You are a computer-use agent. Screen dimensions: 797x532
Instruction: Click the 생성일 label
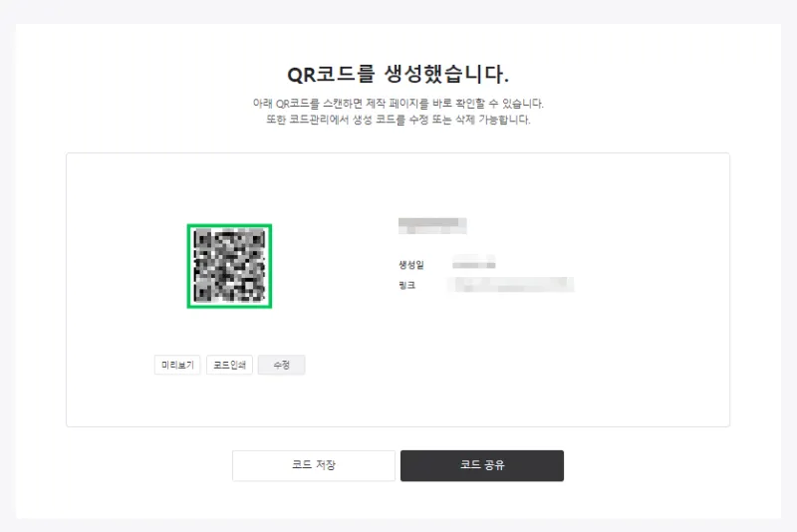tap(410, 264)
